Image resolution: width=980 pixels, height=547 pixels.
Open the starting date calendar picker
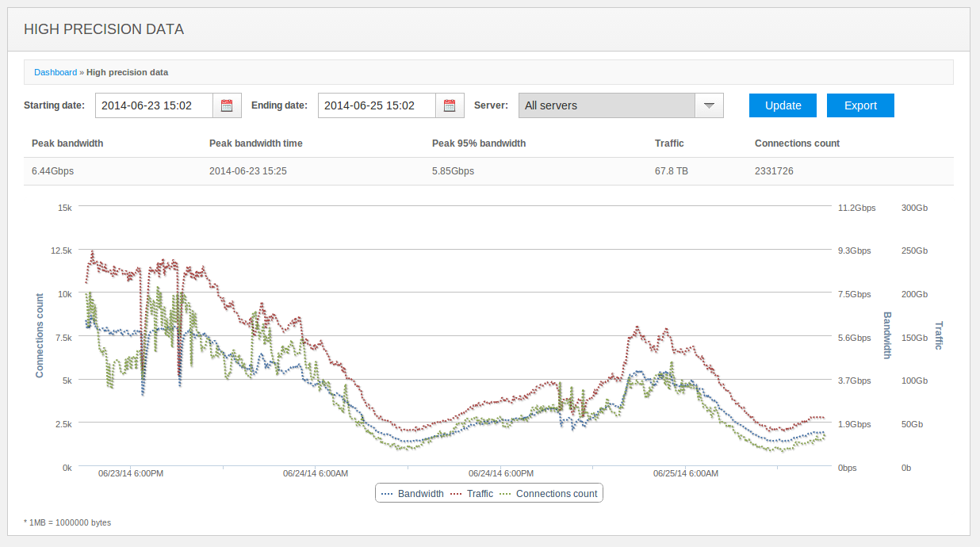tap(228, 105)
